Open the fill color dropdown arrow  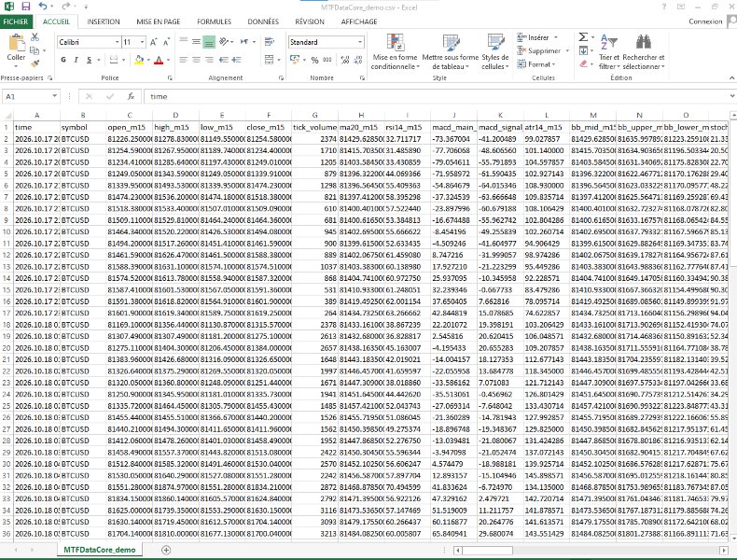click(148, 60)
